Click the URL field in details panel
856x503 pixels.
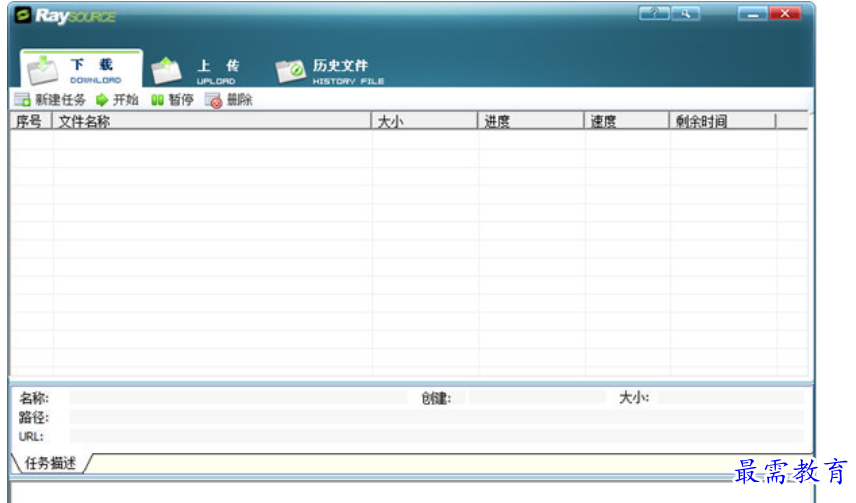[436, 436]
